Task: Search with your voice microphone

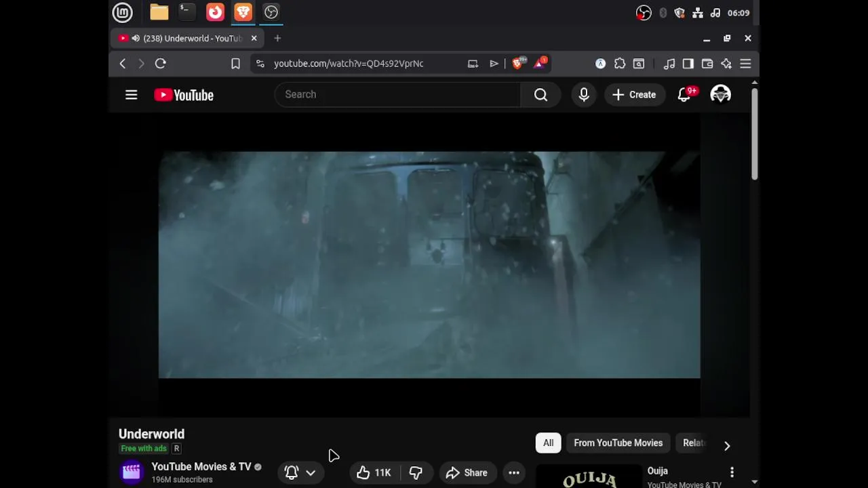Action: (584, 95)
